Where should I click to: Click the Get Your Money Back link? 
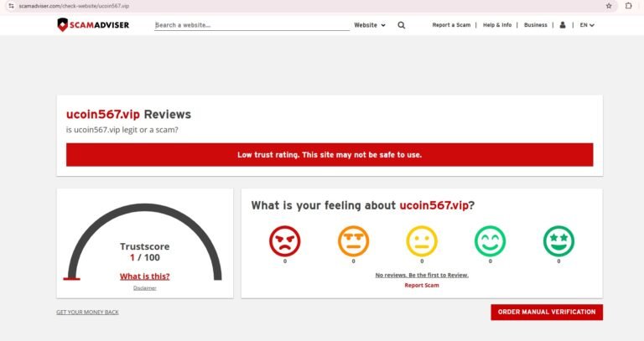87,313
